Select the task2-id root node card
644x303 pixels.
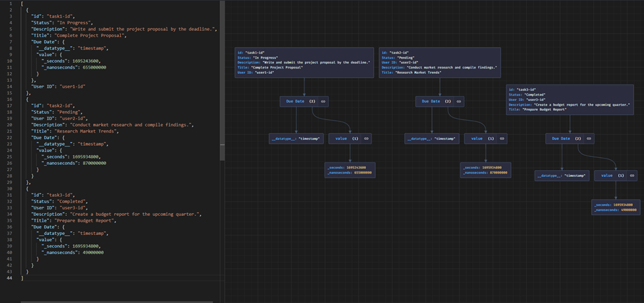point(440,62)
